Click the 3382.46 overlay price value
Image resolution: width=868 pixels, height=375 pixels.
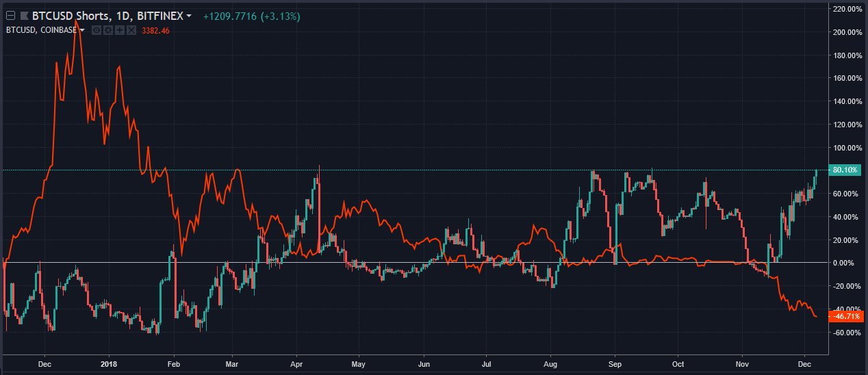click(x=155, y=30)
